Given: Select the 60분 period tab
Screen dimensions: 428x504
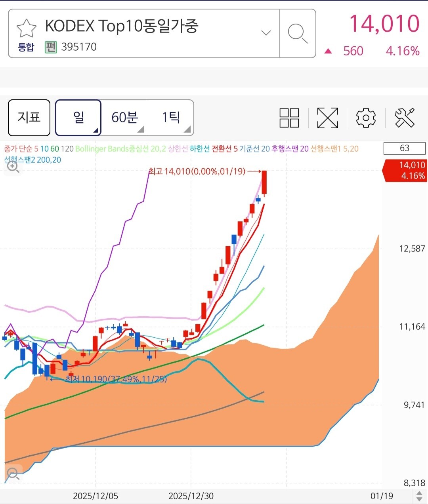Looking at the screenshot, I should [x=124, y=118].
